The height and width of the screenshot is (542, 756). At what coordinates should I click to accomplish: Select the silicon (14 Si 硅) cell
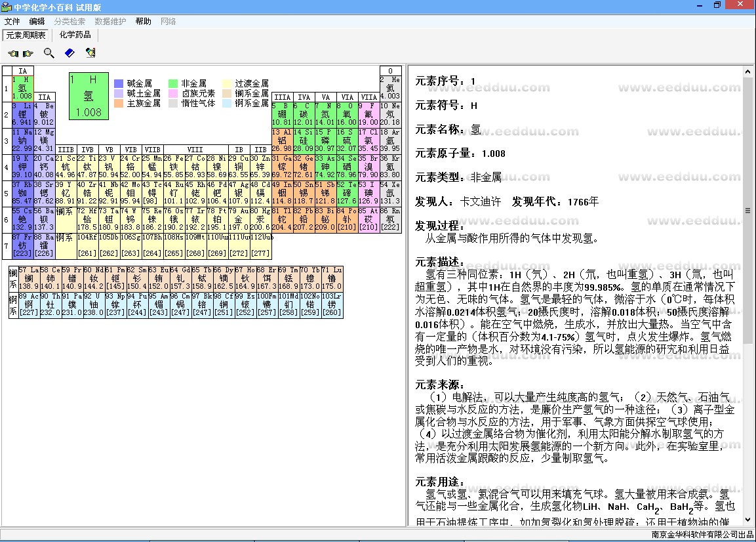[x=304, y=140]
